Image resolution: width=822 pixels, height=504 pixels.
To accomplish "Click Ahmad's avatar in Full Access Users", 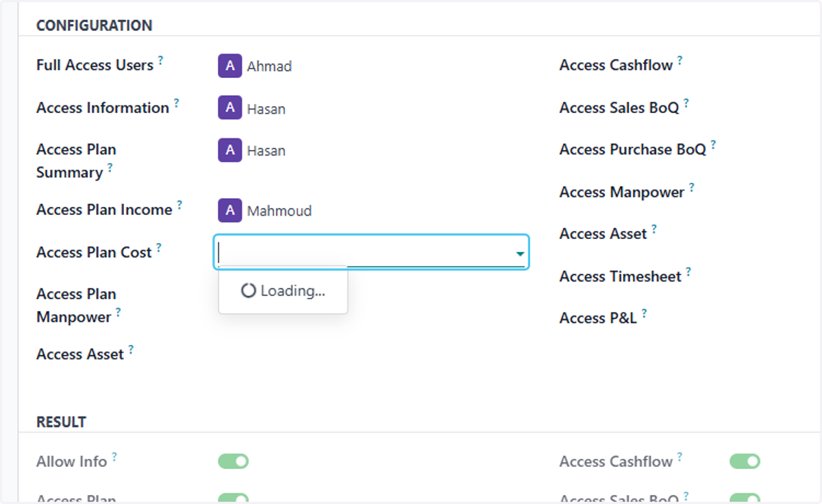I will coord(230,66).
